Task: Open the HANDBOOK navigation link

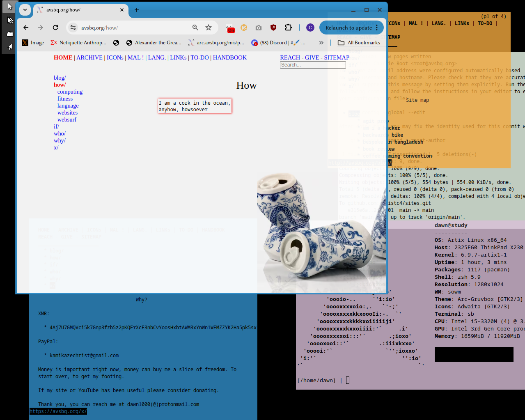Action: tap(230, 57)
